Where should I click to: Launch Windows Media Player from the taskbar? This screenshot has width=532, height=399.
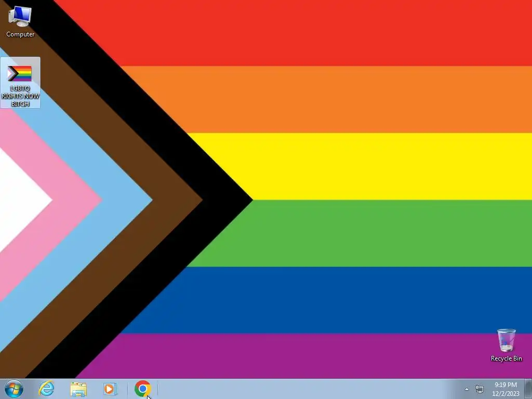(110, 389)
